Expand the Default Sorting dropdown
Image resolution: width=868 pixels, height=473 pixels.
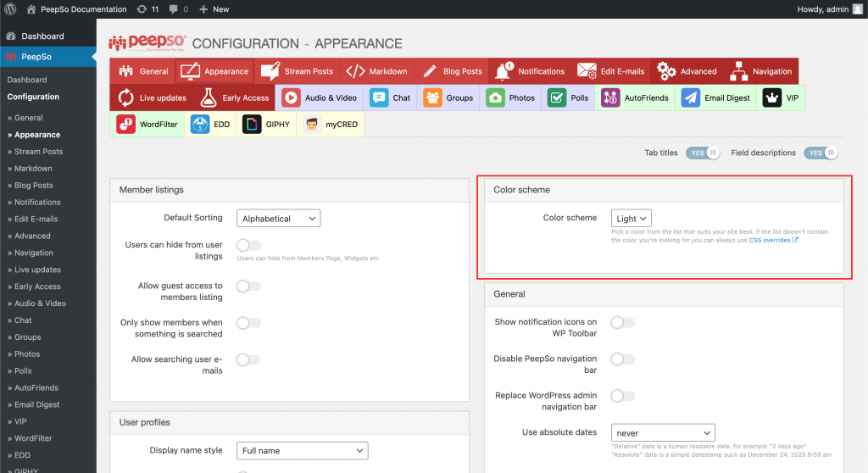tap(278, 219)
